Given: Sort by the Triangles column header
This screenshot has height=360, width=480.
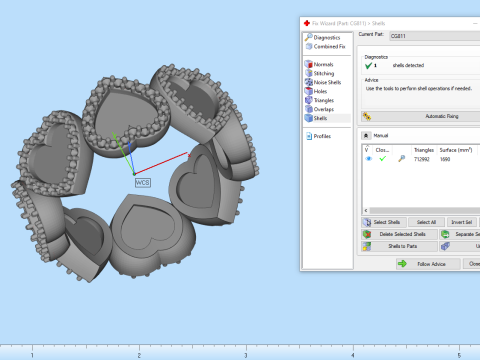Looking at the screenshot, I should click(424, 150).
